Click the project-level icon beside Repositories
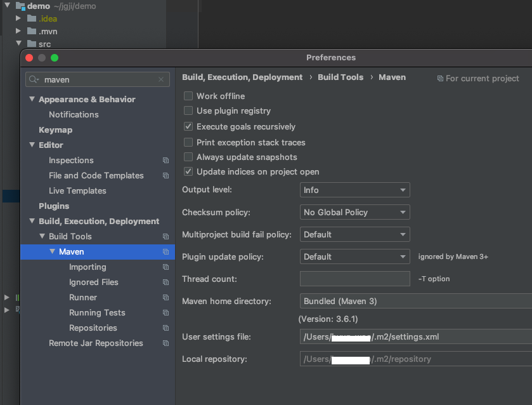532x405 pixels. 165,328
